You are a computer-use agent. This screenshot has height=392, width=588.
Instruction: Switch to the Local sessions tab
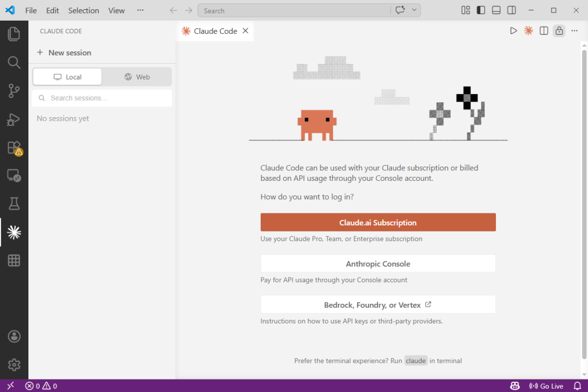coord(68,77)
